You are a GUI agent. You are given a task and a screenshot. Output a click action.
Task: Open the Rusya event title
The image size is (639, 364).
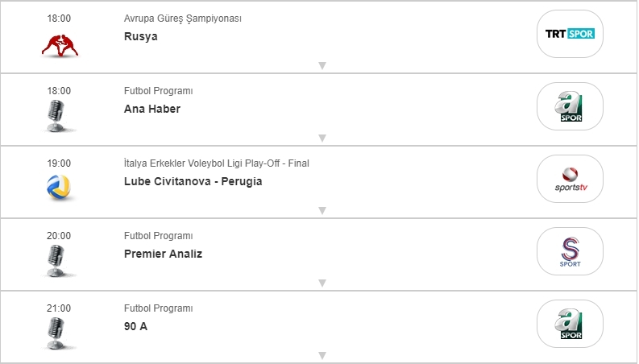141,36
